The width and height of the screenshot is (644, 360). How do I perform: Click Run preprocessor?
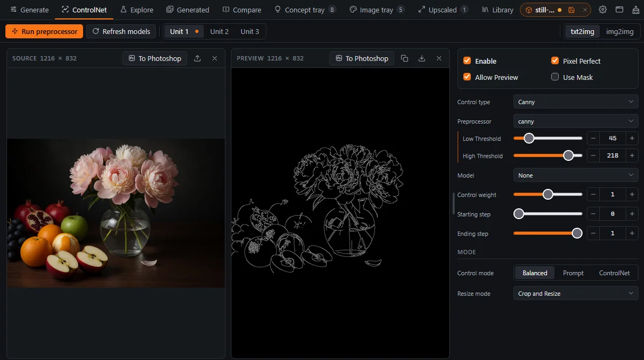(x=44, y=31)
